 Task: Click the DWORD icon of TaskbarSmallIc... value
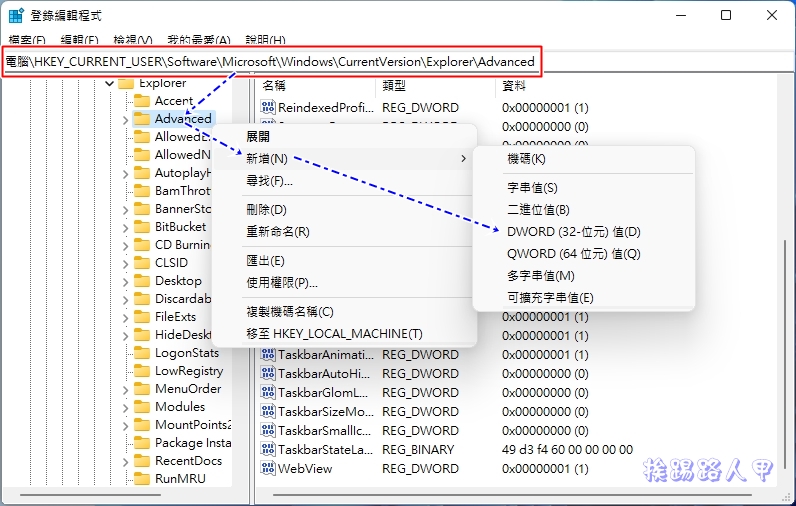pos(268,430)
